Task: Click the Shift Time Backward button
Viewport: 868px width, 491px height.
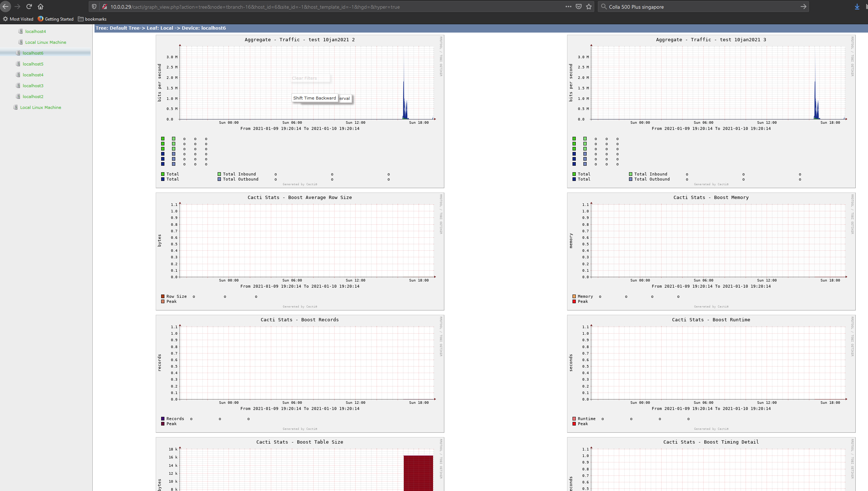Action: point(314,98)
